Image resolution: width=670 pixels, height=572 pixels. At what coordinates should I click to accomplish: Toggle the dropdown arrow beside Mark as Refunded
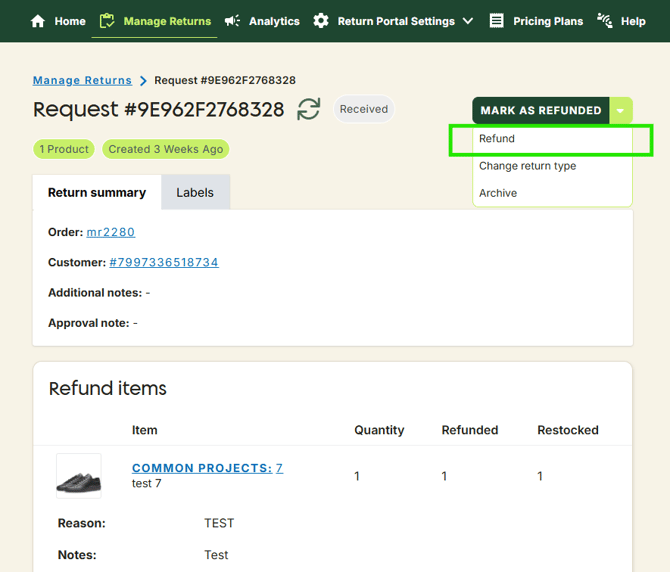(x=621, y=111)
